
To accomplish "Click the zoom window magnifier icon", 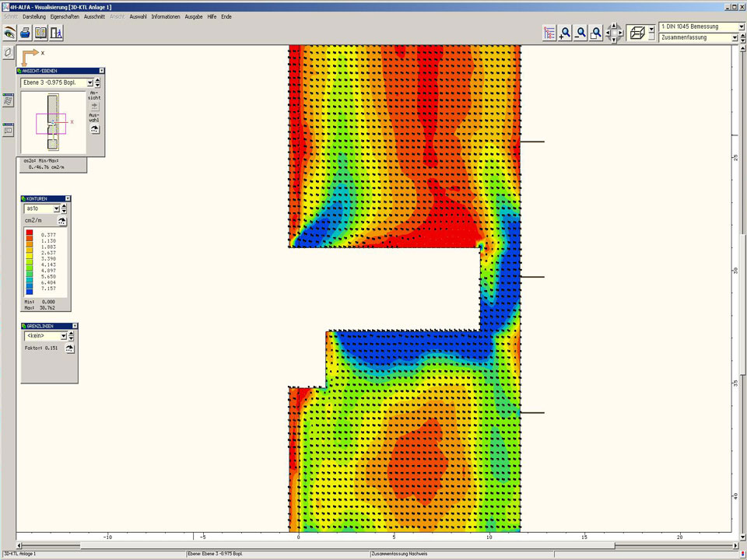I will coord(596,33).
